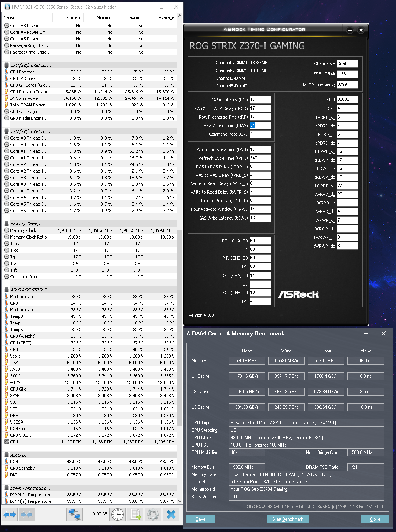Image resolution: width=396 pixels, height=532 pixels.
Task: Click the North Bridge Clock value 4500.0 MHz
Action: 366,452
